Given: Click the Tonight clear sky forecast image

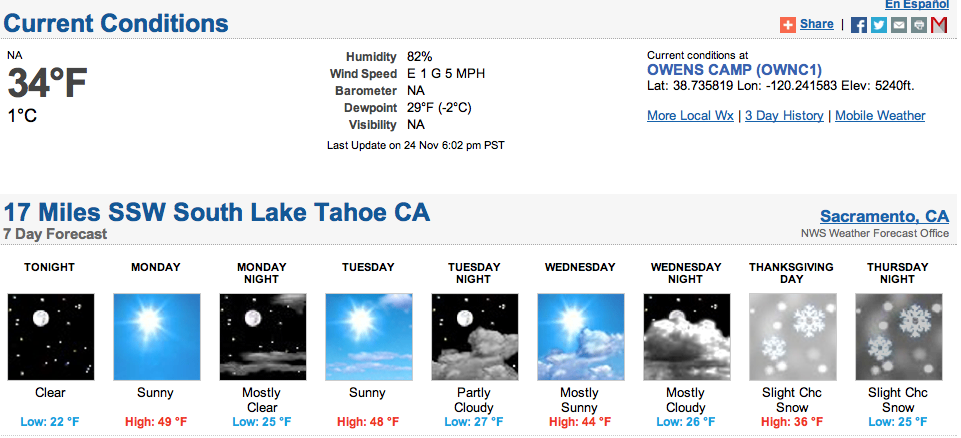Looking at the screenshot, I should click(51, 337).
